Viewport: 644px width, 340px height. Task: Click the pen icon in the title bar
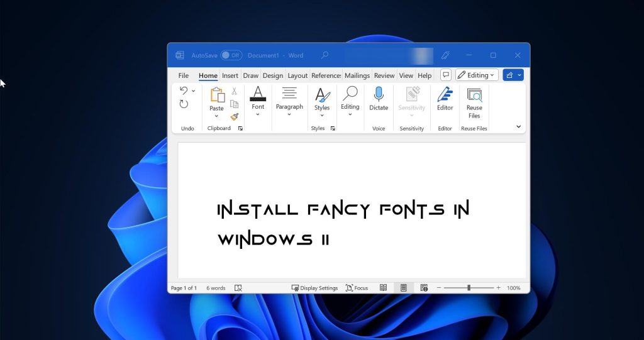(445, 55)
